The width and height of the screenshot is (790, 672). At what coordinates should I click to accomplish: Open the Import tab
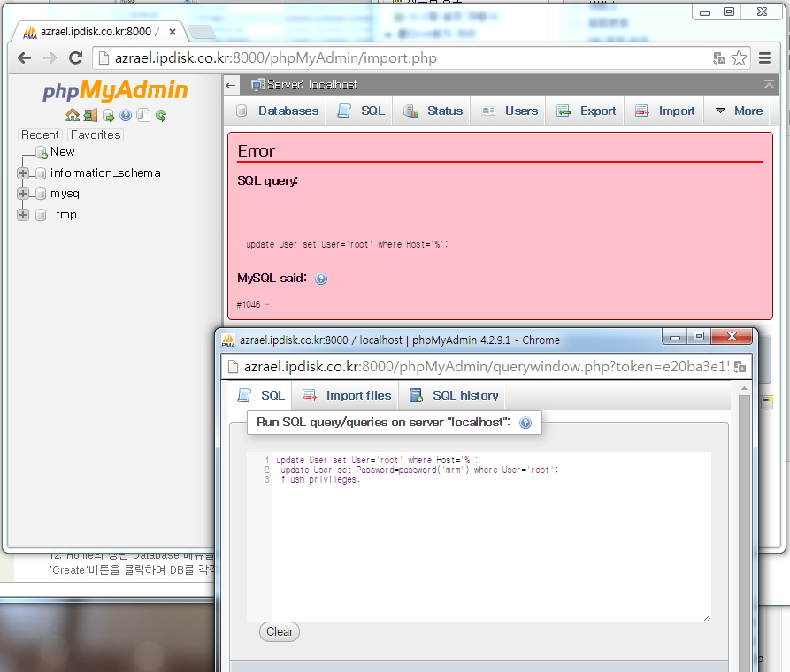[x=665, y=111]
